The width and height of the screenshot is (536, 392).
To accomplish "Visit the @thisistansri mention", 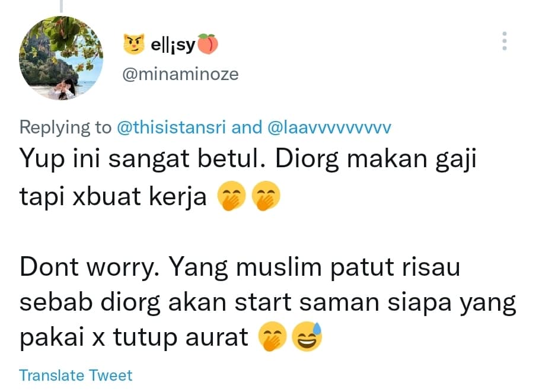I will (171, 128).
